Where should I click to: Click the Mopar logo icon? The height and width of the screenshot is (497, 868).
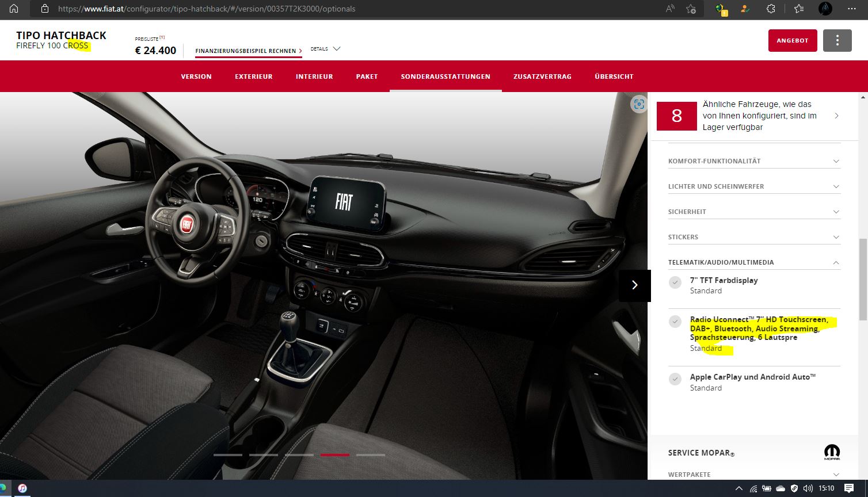(x=832, y=453)
